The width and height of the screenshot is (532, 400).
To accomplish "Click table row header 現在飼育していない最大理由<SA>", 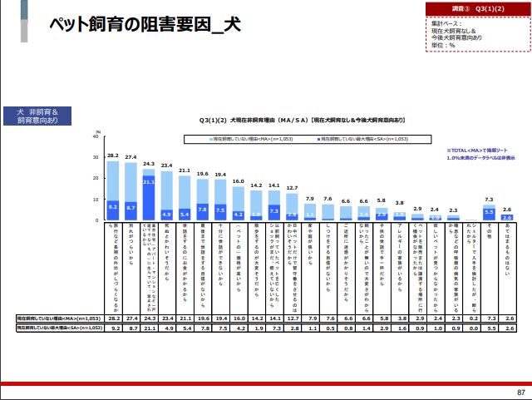I will click(x=60, y=328).
